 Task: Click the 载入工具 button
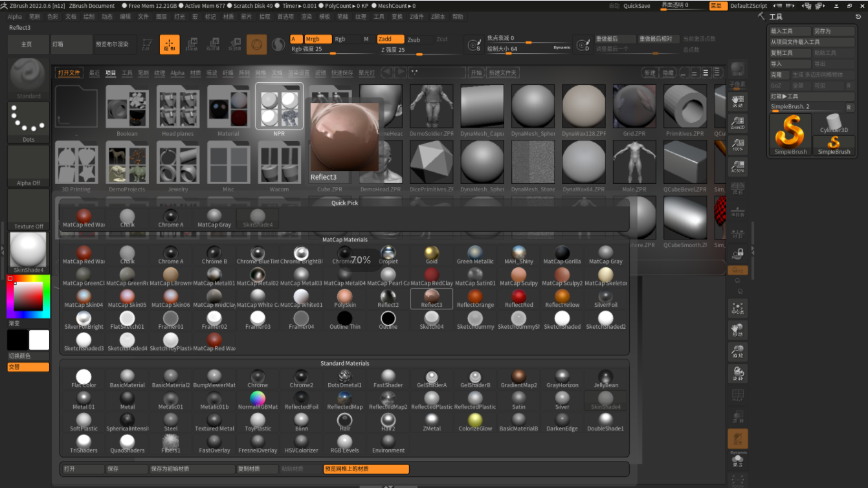[790, 31]
